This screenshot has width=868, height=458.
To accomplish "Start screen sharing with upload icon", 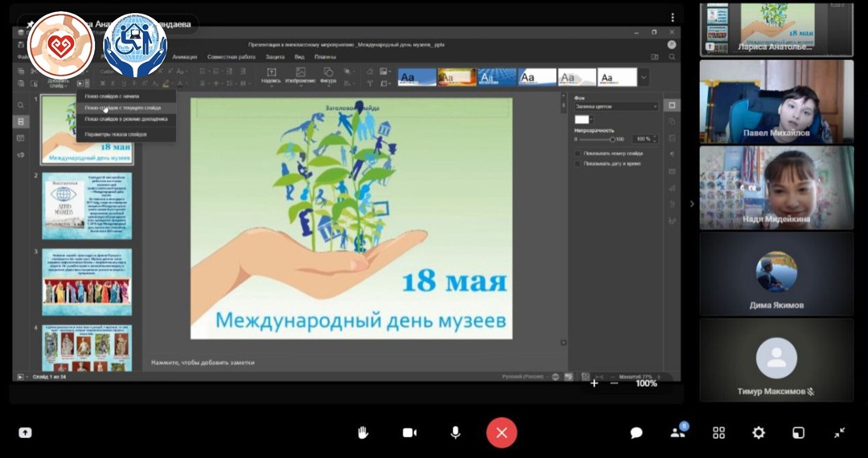I will point(25,432).
